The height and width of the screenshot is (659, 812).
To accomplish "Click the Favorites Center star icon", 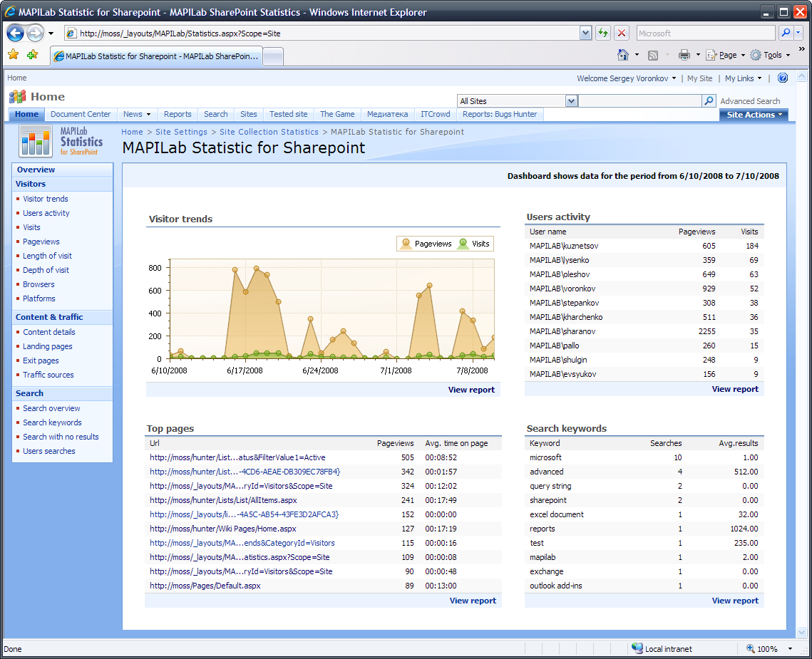I will click(x=14, y=54).
